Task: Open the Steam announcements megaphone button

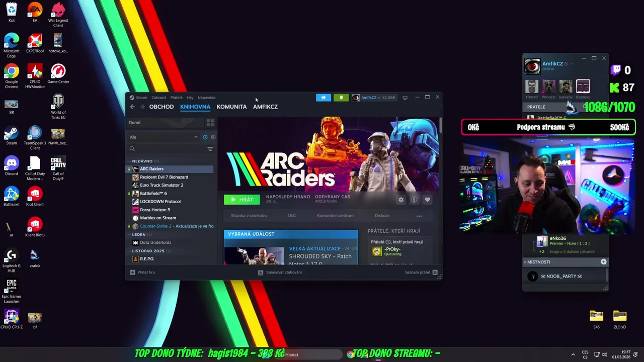Action: coord(324,98)
